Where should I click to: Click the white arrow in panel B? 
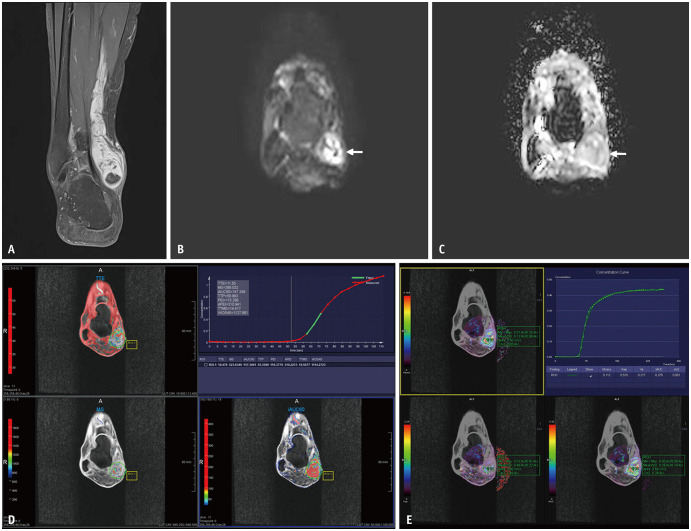click(x=354, y=152)
